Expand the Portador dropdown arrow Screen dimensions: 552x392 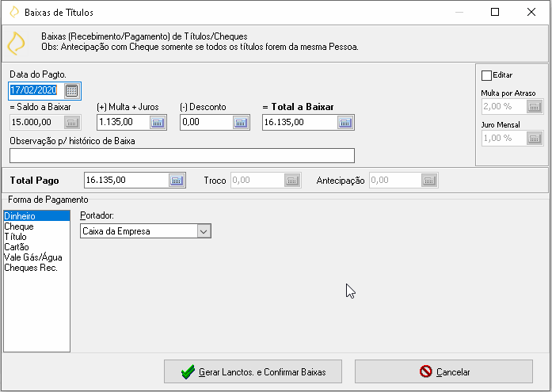click(x=204, y=231)
